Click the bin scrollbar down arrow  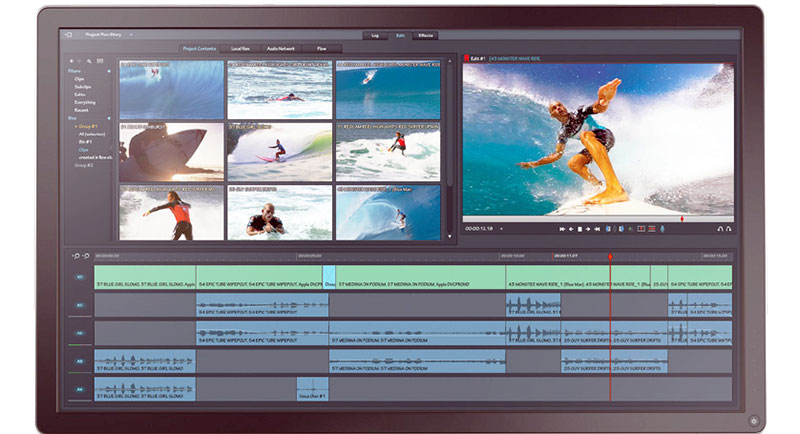click(449, 236)
